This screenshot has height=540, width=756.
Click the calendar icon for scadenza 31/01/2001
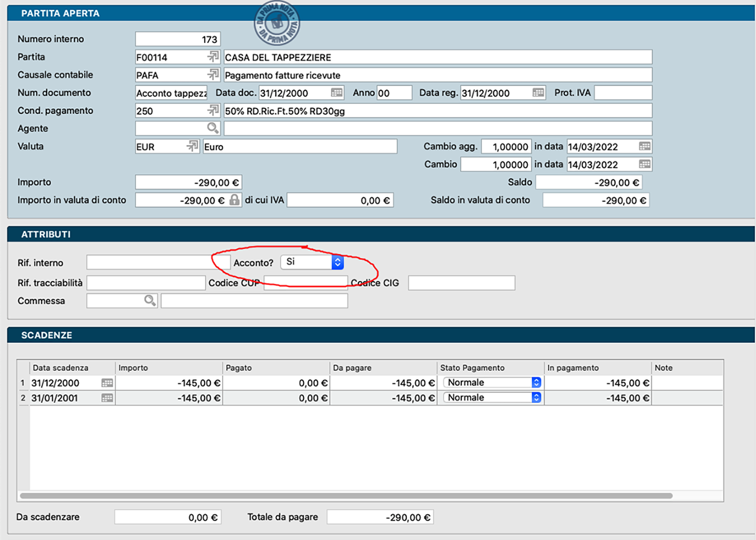click(x=107, y=398)
